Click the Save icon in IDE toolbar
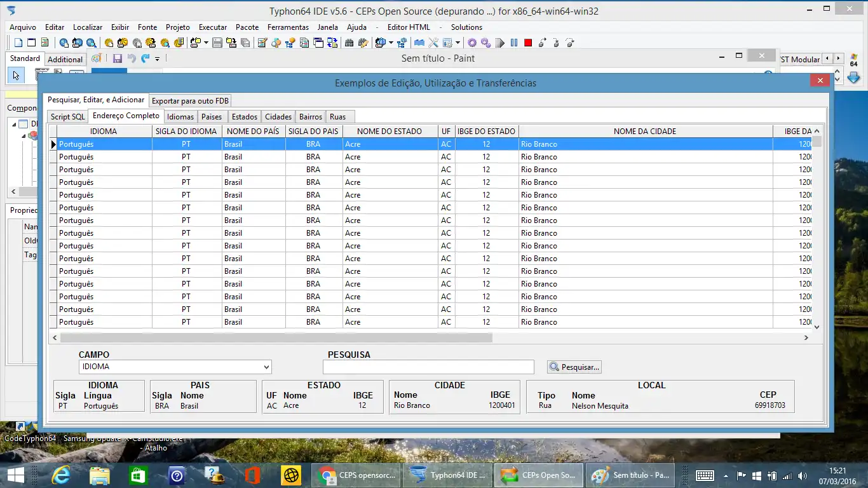This screenshot has width=868, height=488. pos(217,43)
